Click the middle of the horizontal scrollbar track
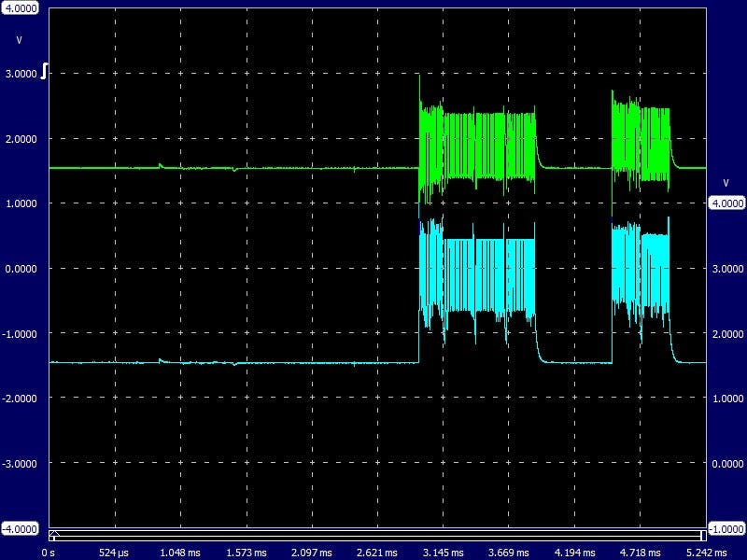 (377, 536)
